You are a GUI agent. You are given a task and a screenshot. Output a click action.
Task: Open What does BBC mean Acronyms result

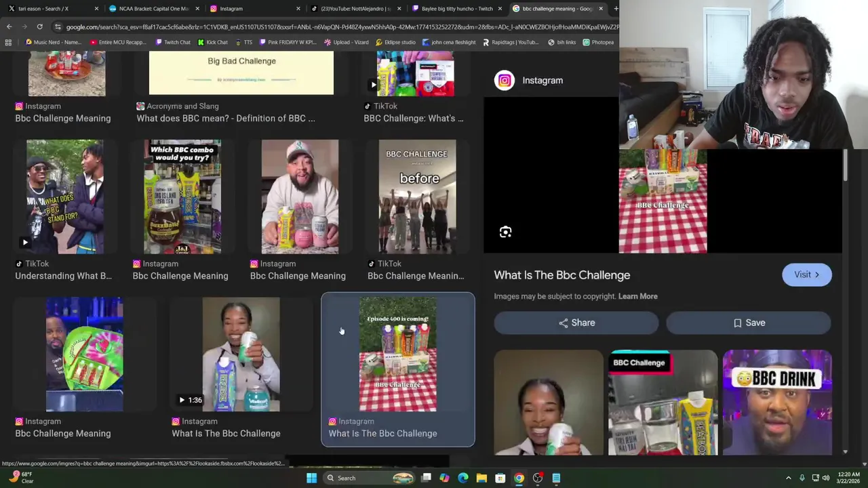[x=226, y=118]
